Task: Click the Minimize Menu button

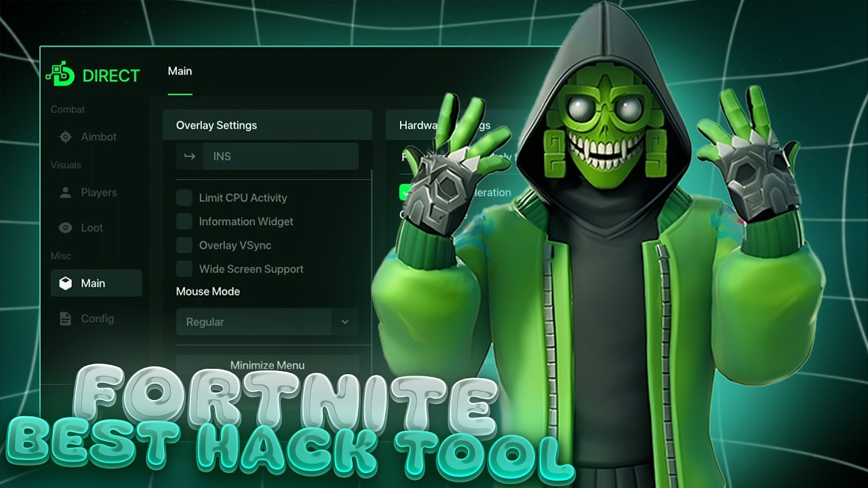Action: point(267,365)
